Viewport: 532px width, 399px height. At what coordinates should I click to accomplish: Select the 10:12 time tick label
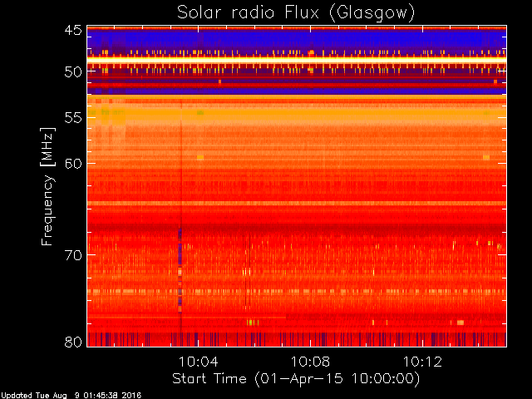pos(425,362)
